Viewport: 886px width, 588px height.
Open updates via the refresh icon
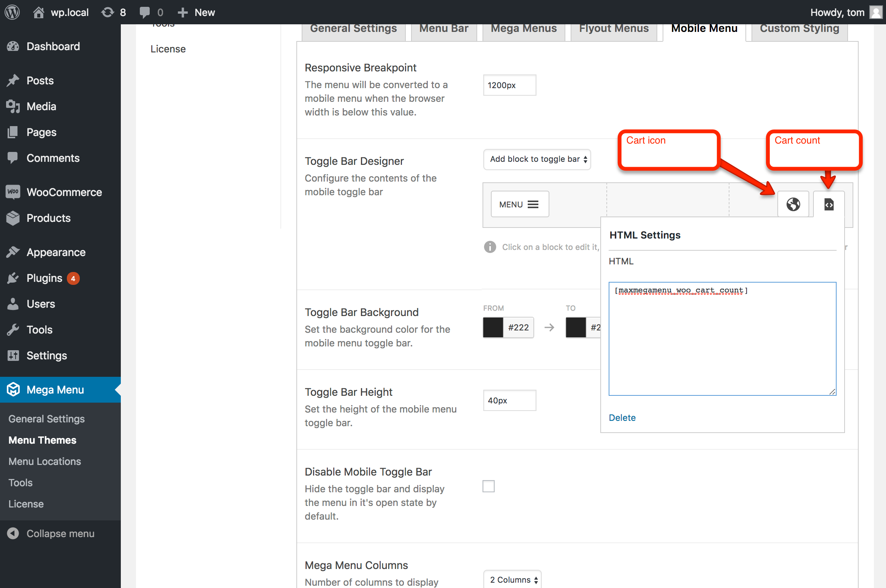pyautogui.click(x=108, y=12)
